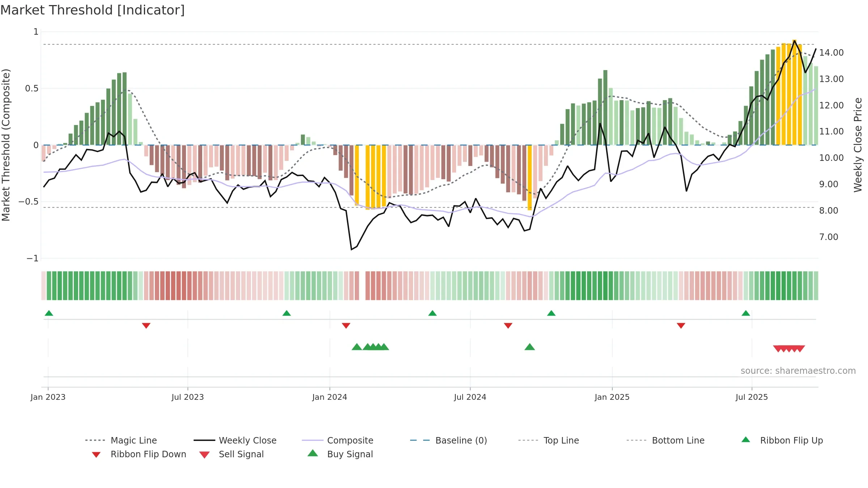Toggle the Sell Signal legend entry
The width and height of the screenshot is (868, 488).
[231, 454]
